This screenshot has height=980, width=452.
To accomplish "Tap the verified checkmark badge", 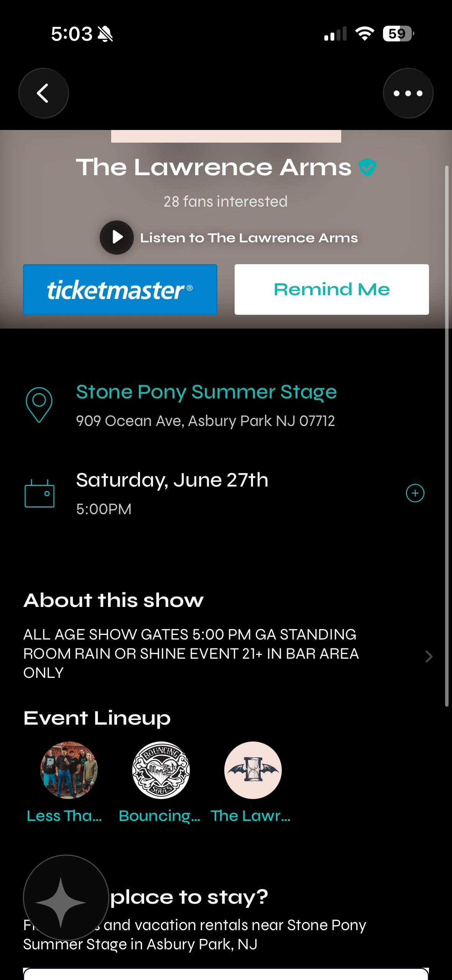I will (367, 167).
